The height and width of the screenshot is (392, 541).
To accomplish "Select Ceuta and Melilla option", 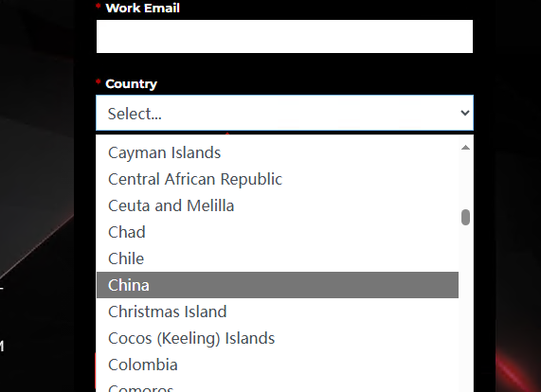I will tap(278, 205).
